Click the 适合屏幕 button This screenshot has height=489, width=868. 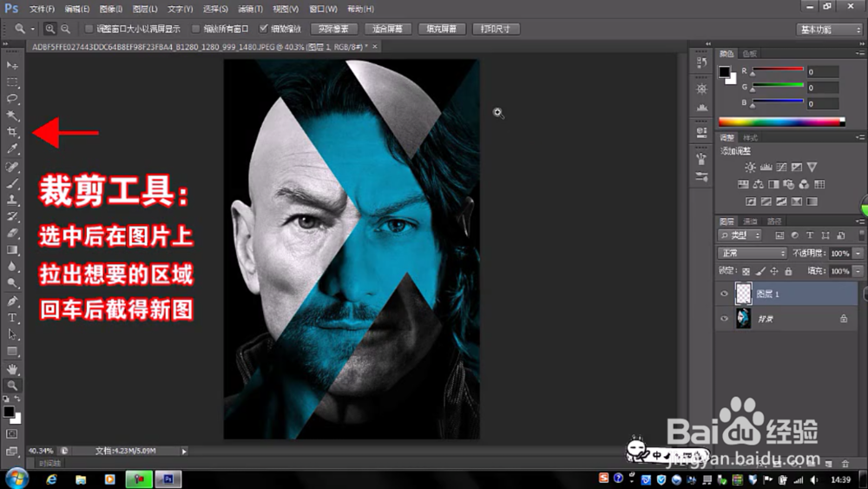click(x=387, y=29)
